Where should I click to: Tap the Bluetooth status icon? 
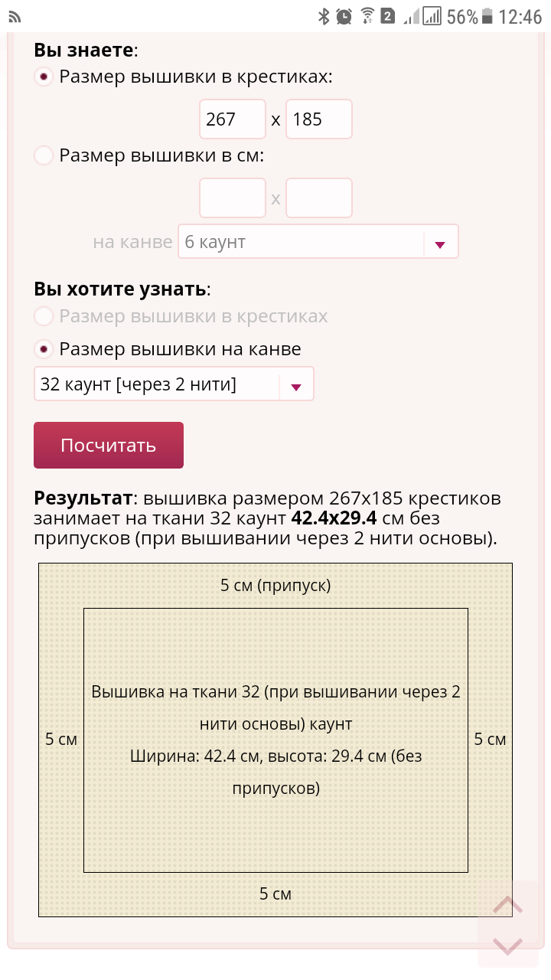pyautogui.click(x=324, y=16)
